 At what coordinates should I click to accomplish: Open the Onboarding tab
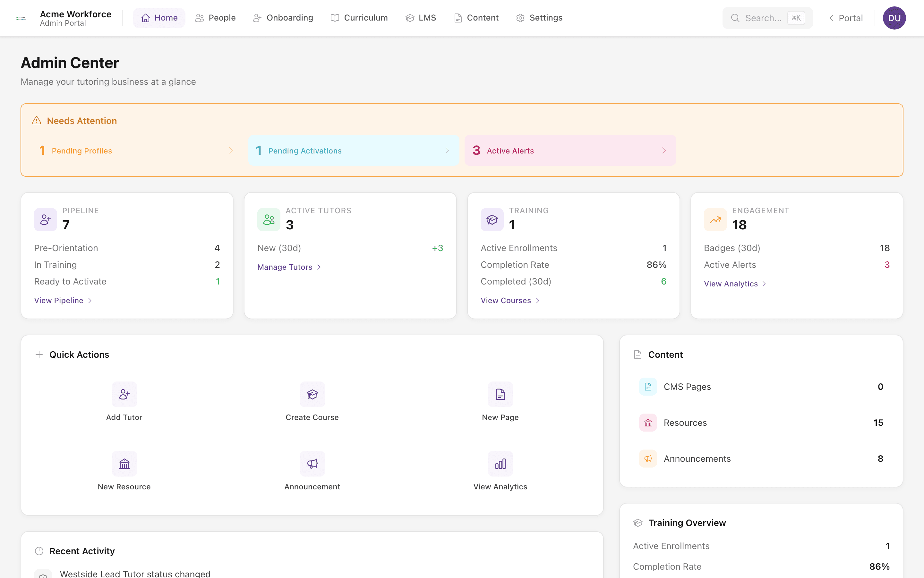coord(283,18)
